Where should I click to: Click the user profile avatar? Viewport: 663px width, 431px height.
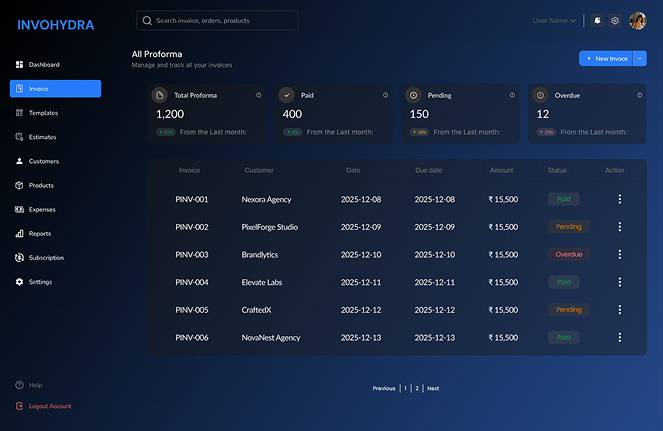click(638, 20)
